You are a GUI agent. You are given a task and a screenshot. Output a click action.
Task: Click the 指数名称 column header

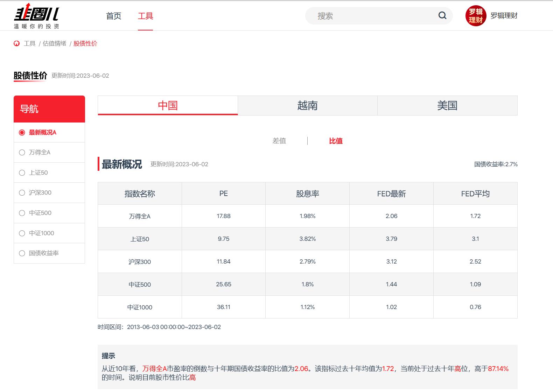click(140, 194)
